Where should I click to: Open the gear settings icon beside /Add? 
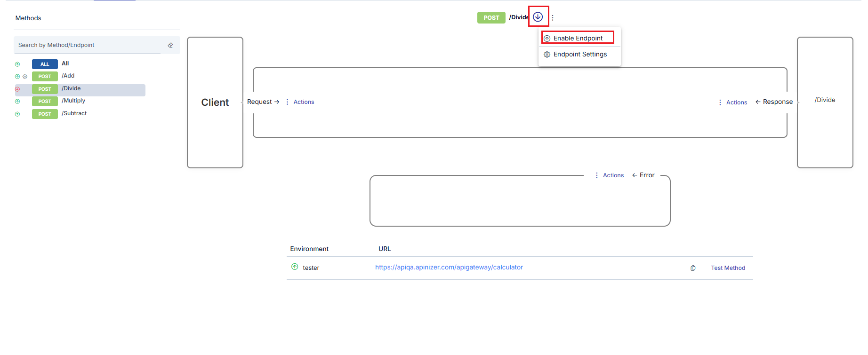(25, 76)
